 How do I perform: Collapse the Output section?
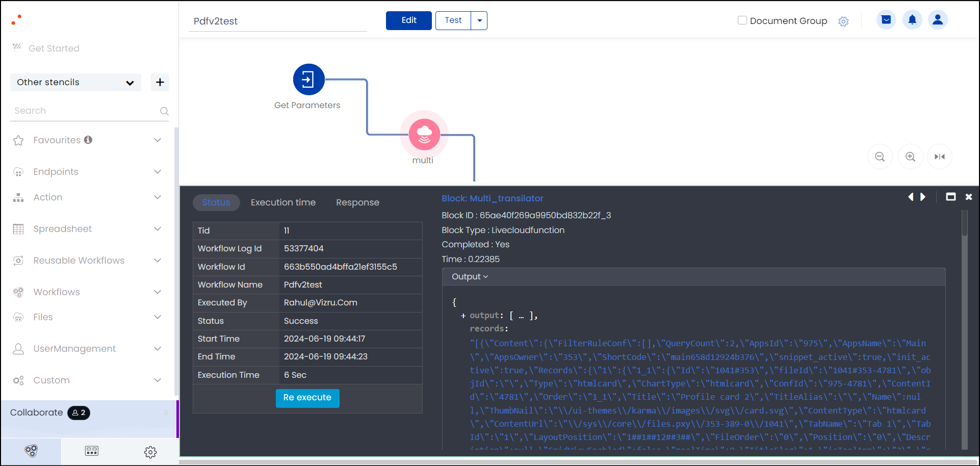[x=470, y=277]
